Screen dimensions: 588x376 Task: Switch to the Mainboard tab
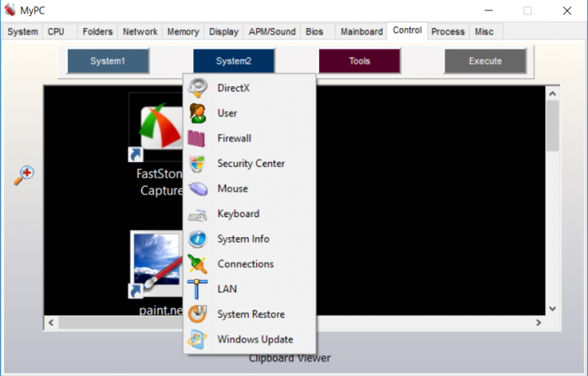(362, 31)
